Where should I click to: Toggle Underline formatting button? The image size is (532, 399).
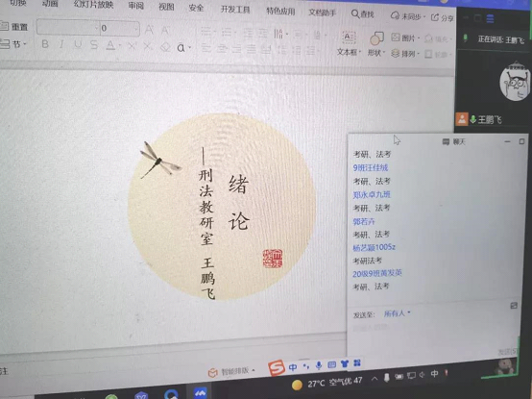coord(78,44)
